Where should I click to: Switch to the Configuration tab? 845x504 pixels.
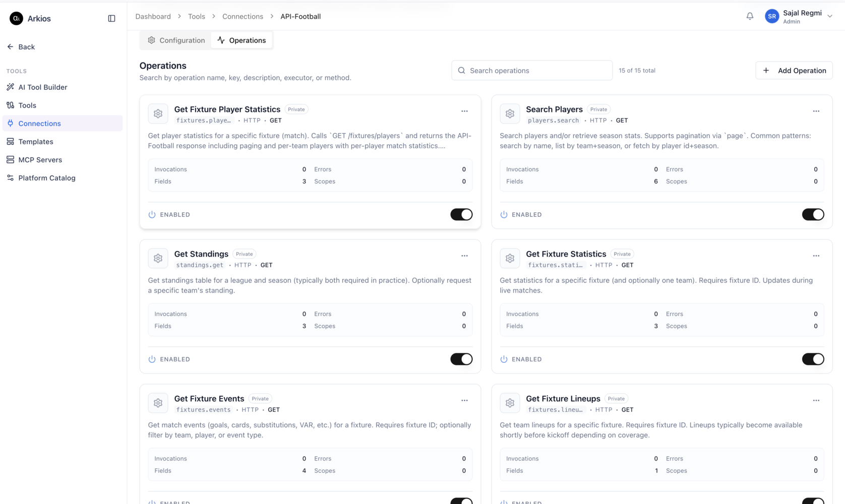pos(176,40)
